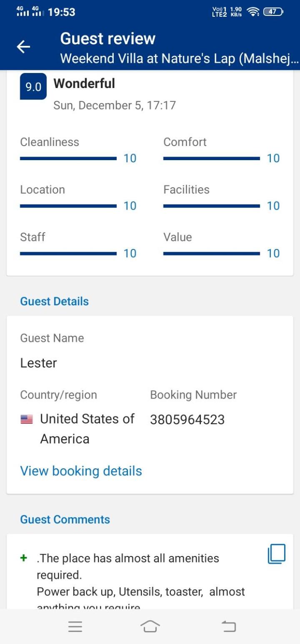Tap the Android back navigation button
This screenshot has height=644, width=300.
coord(228,626)
